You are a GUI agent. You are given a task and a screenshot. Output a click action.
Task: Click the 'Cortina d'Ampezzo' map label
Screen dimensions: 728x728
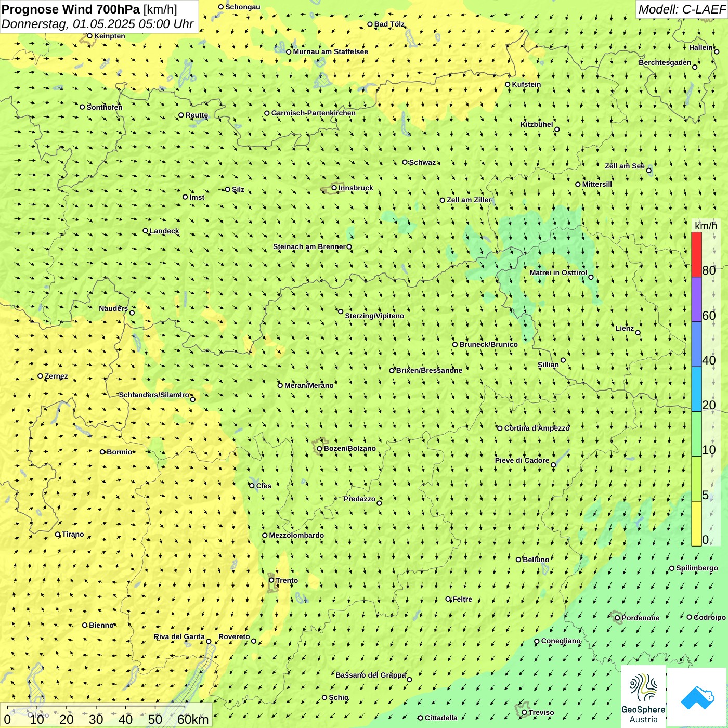(x=537, y=428)
